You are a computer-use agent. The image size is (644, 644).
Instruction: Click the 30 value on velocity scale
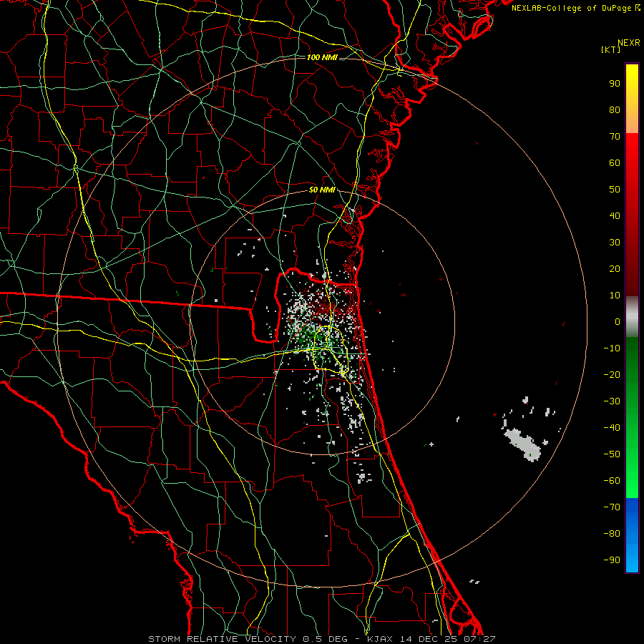(615, 243)
